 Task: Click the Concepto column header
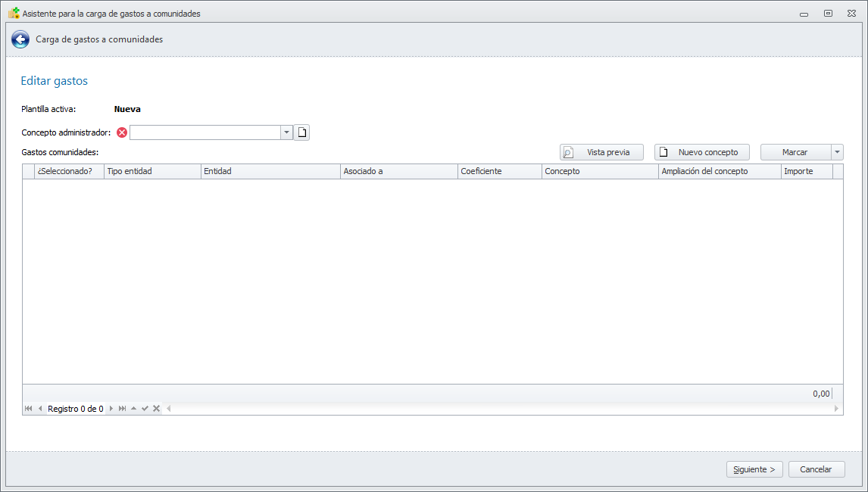[600, 172]
